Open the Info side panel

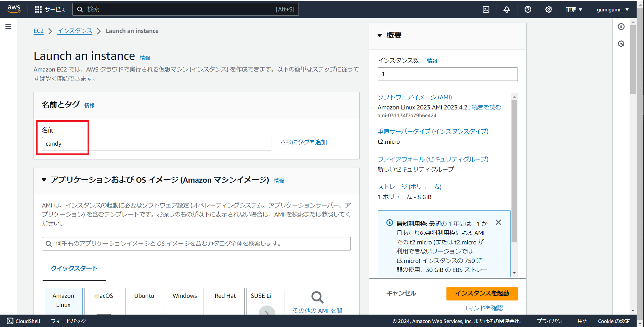click(x=622, y=27)
